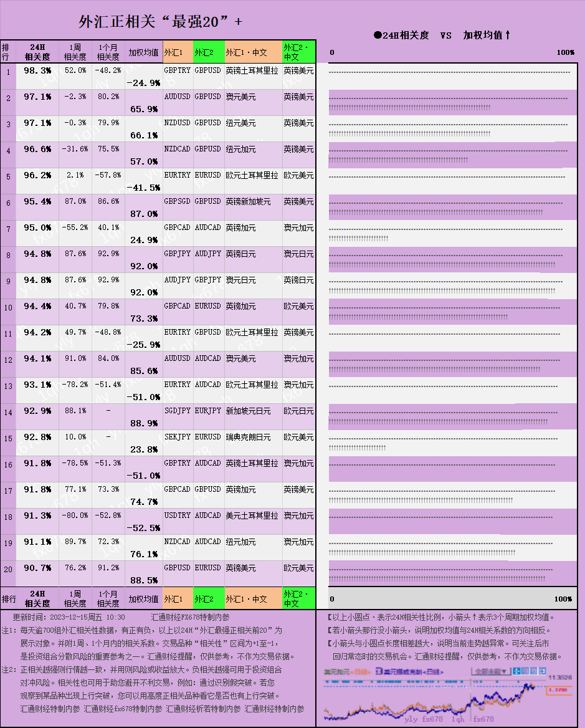Click the 95.0% correlation value

point(37,228)
